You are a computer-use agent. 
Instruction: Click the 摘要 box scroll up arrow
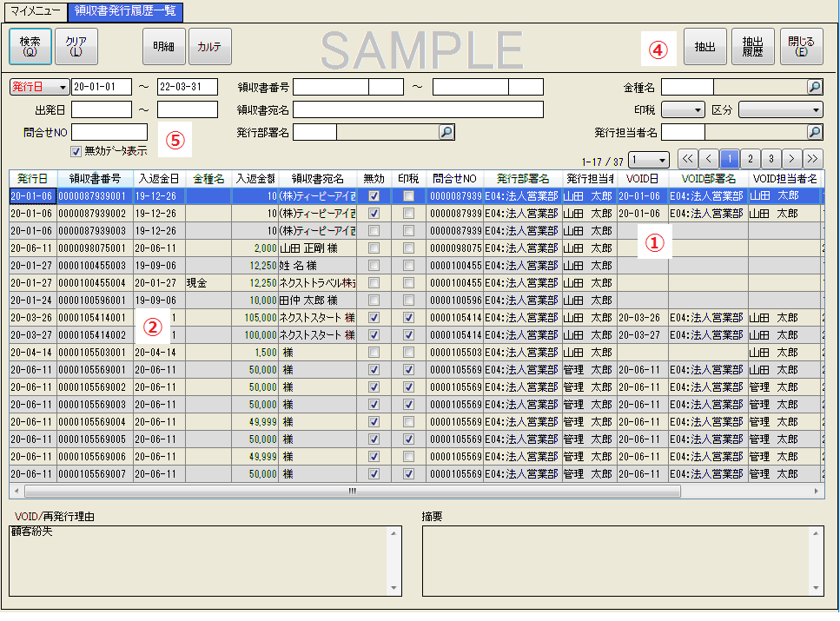816,533
